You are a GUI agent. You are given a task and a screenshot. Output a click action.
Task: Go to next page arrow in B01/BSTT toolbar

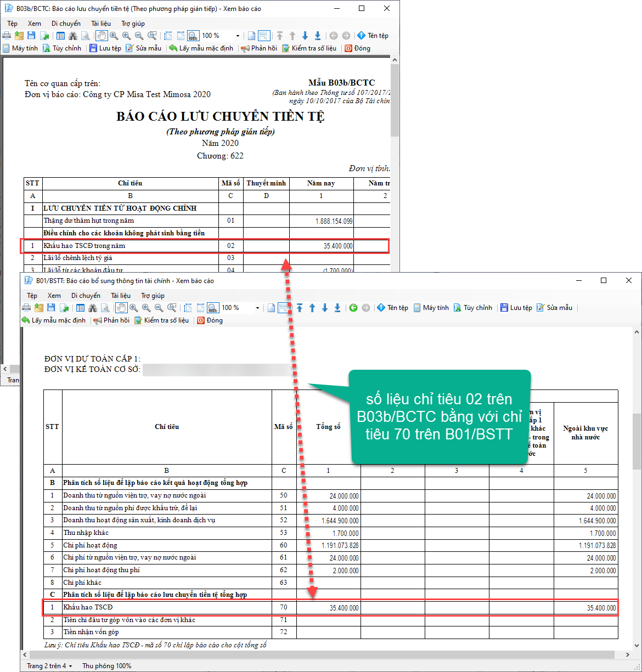coord(325,308)
